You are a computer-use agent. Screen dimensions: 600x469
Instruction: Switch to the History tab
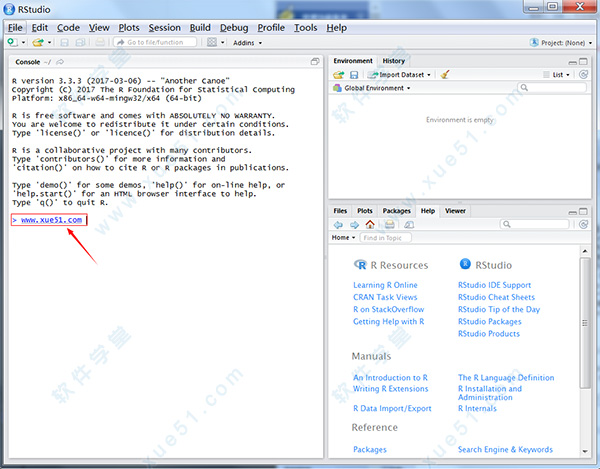point(393,61)
